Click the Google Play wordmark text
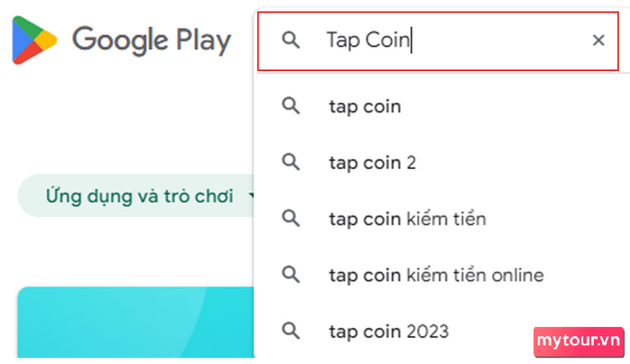 pyautogui.click(x=151, y=41)
